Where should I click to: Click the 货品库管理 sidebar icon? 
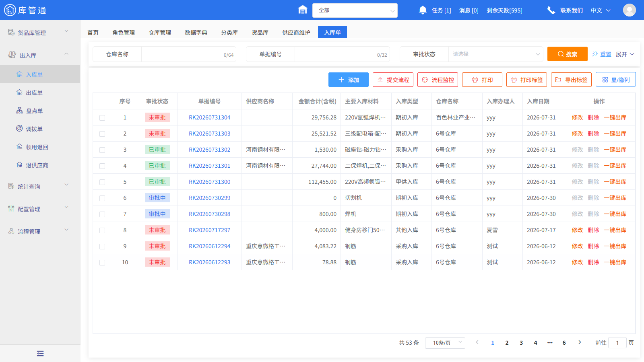[11, 32]
